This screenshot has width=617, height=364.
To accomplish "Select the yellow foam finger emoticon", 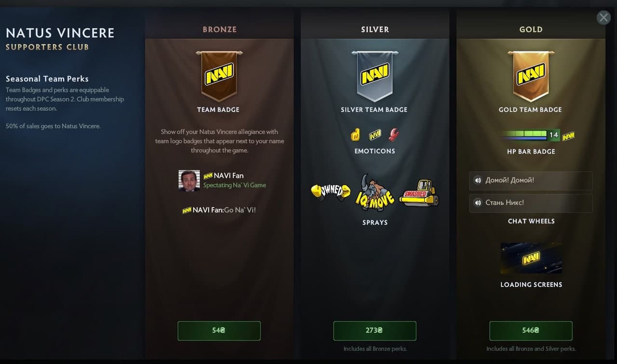I will tap(356, 135).
